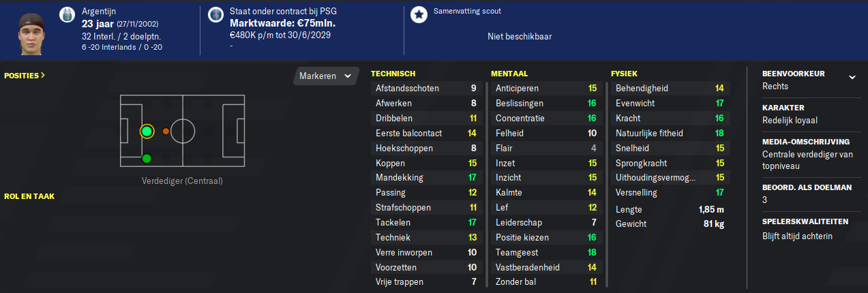Select the green right-back position dot on the pitch
This screenshot has width=868, height=293.
[147, 159]
